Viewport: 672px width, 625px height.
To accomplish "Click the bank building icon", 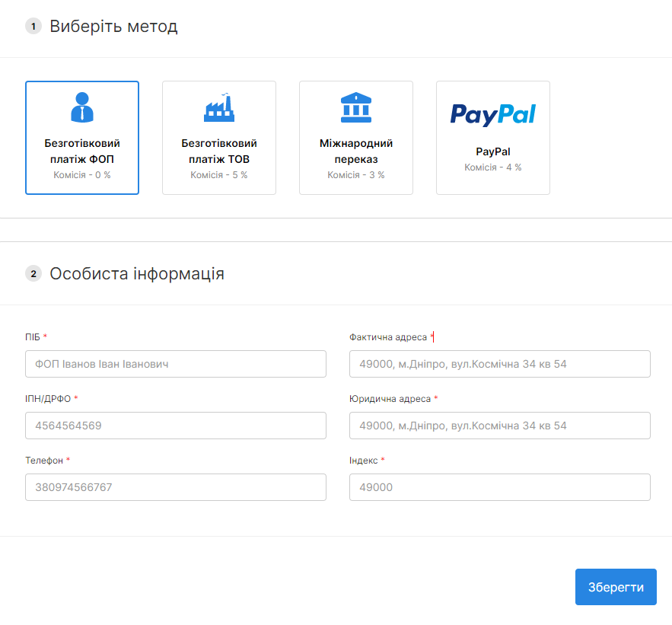I will click(355, 107).
